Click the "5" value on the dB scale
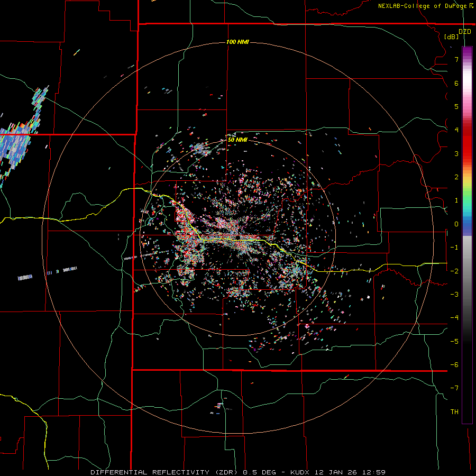 point(456,106)
